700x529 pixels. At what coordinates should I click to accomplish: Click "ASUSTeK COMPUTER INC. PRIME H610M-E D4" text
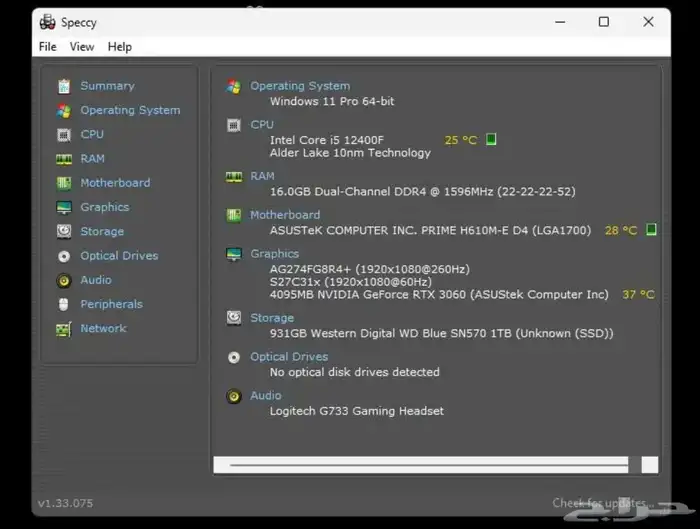430,231
